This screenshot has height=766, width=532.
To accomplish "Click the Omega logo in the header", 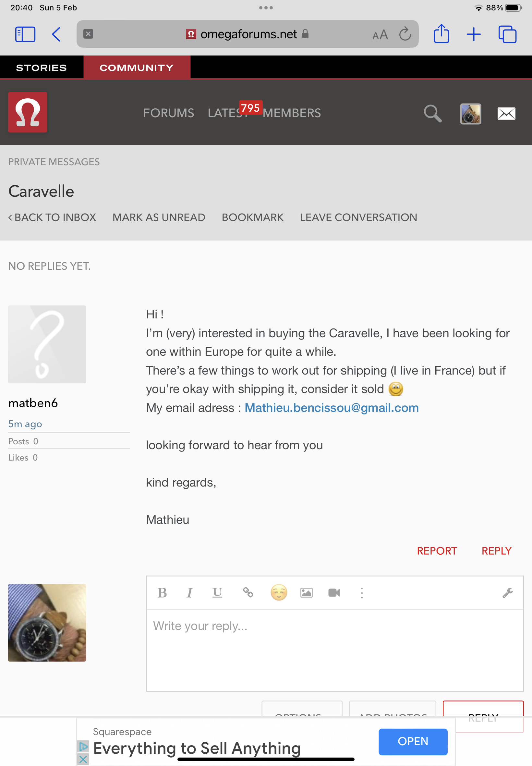I will coord(28,112).
